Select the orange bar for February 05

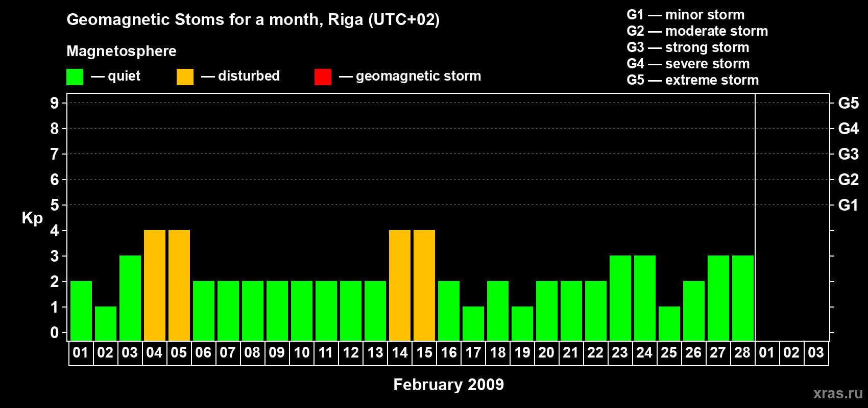pos(179,285)
